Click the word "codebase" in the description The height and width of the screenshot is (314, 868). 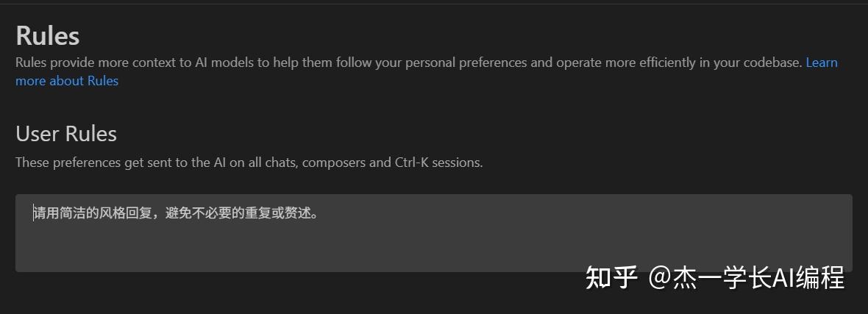click(772, 63)
